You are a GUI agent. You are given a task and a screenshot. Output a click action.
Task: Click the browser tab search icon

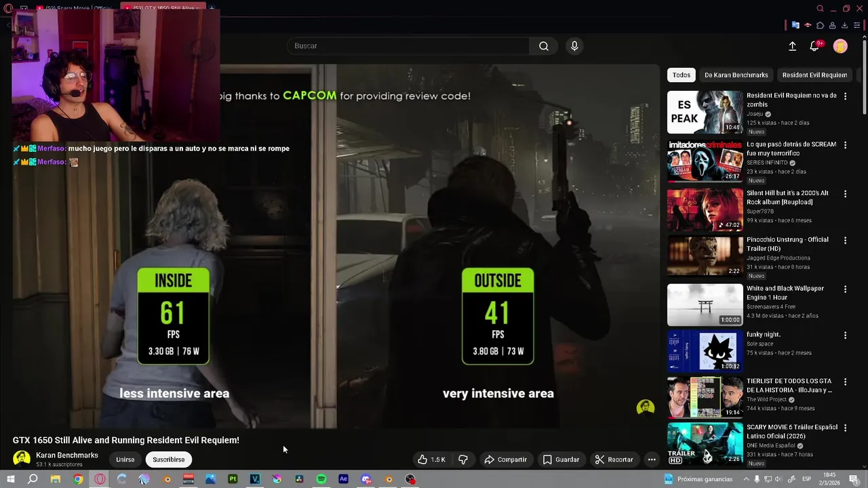click(x=820, y=9)
